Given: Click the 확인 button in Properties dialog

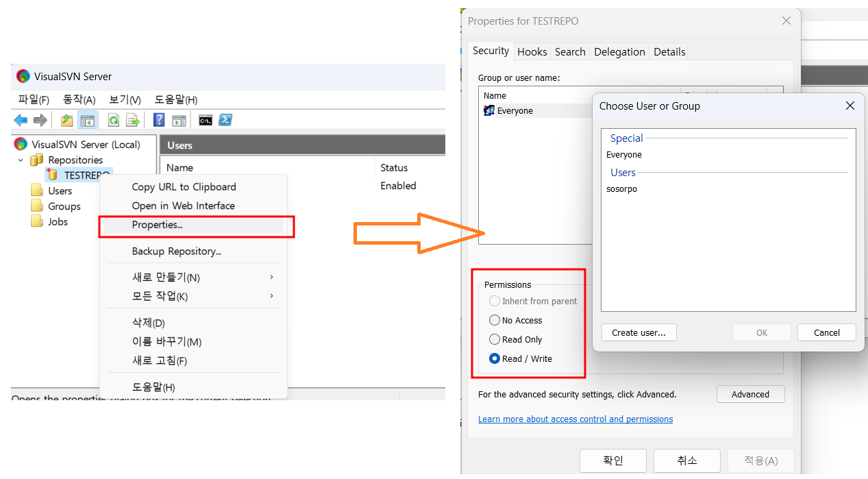Looking at the screenshot, I should pyautogui.click(x=613, y=460).
